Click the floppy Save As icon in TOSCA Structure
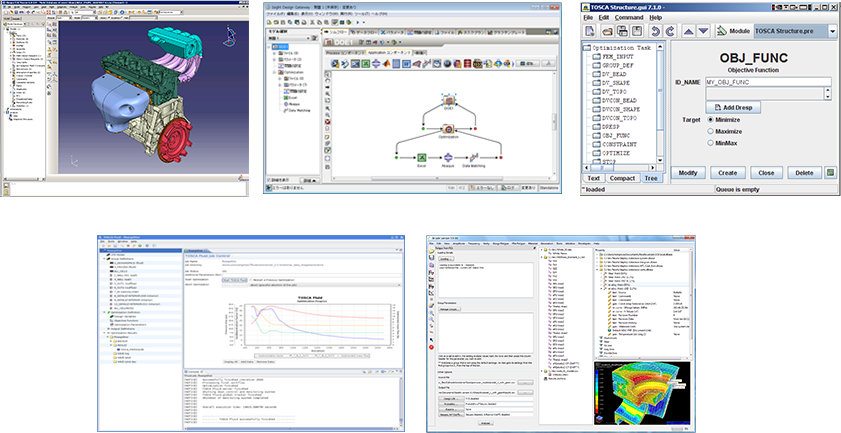841x433 pixels. (637, 31)
